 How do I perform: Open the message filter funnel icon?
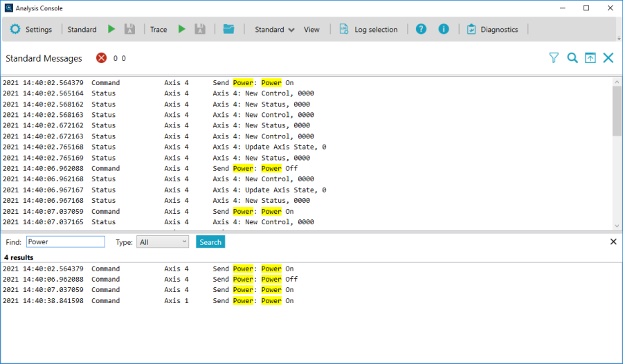coord(554,58)
